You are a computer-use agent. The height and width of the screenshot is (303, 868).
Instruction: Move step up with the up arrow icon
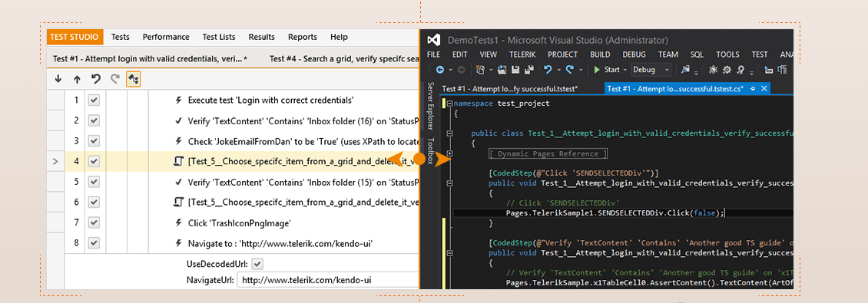coord(77,79)
